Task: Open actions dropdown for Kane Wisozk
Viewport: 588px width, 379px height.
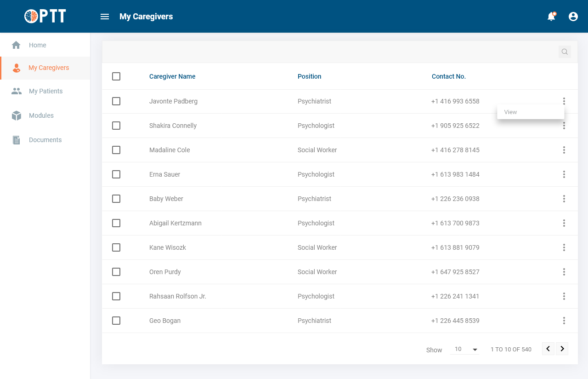Action: [564, 247]
